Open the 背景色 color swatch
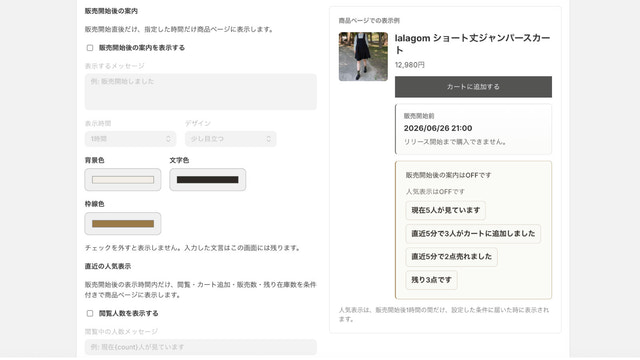 click(x=123, y=180)
